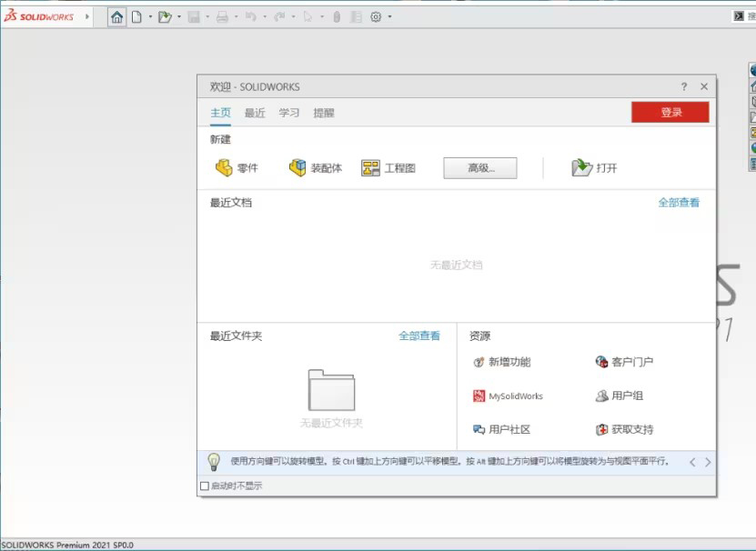Click the File Properties toolbar icon

click(x=356, y=17)
